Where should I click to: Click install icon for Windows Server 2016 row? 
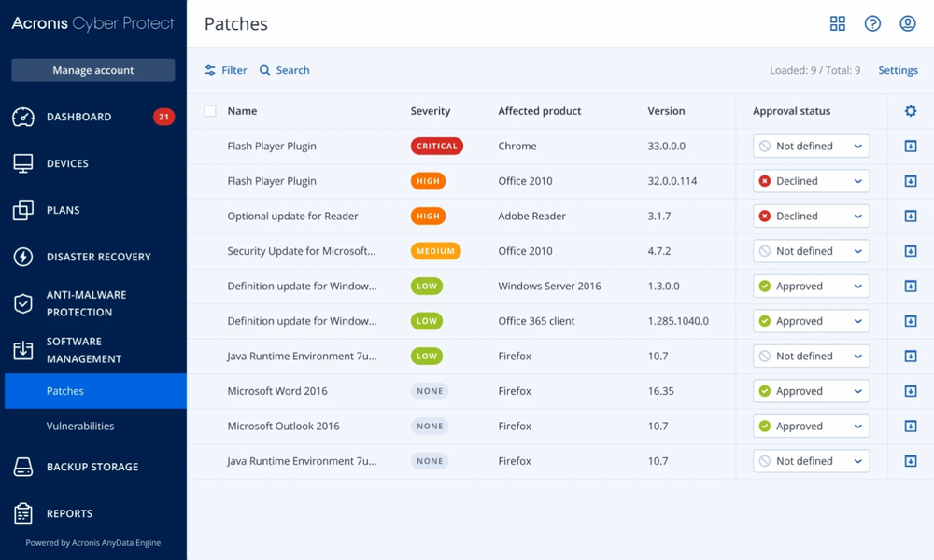(x=910, y=287)
